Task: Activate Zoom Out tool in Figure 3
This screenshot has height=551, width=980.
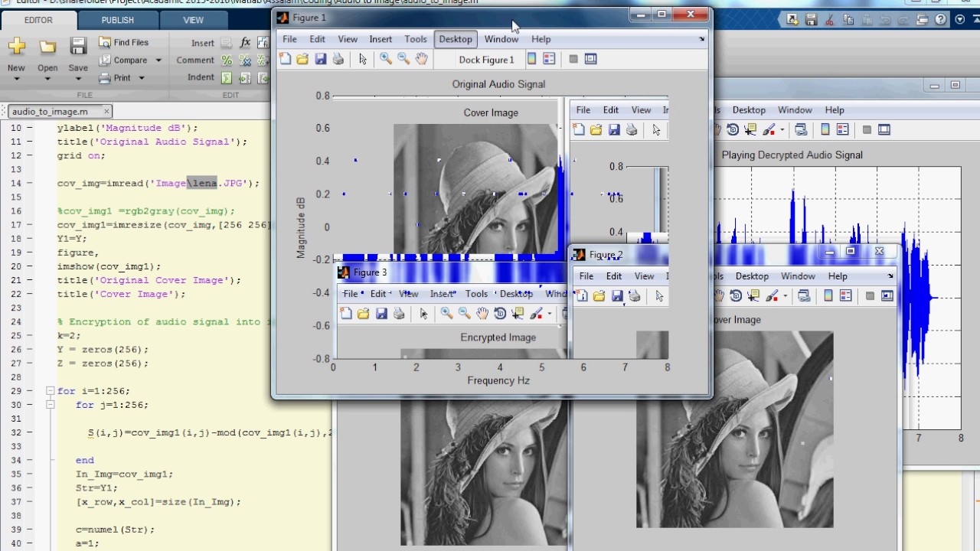Action: click(464, 314)
